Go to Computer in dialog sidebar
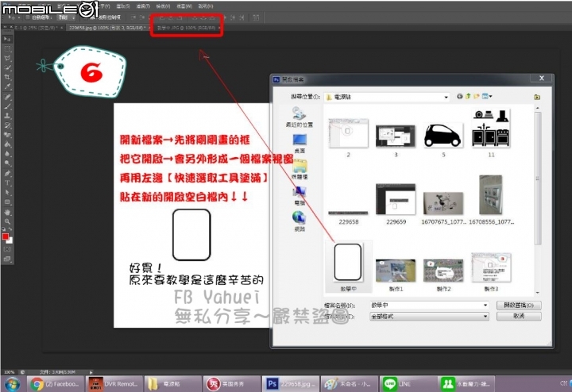 [300, 196]
